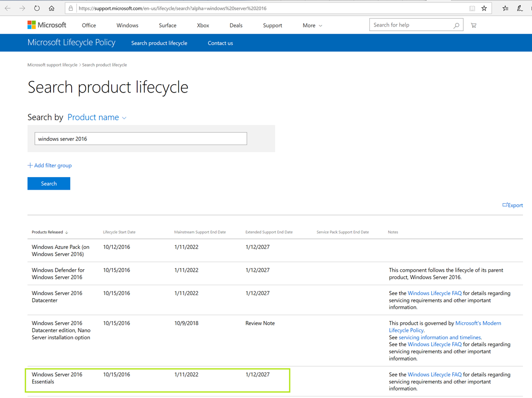Open the favorites hub icon

click(506, 8)
